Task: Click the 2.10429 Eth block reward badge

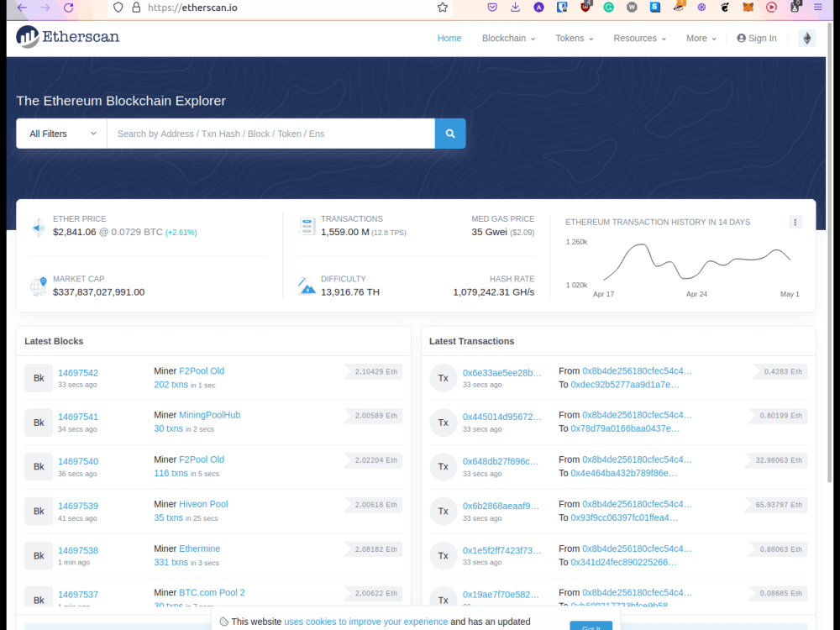Action: (374, 372)
